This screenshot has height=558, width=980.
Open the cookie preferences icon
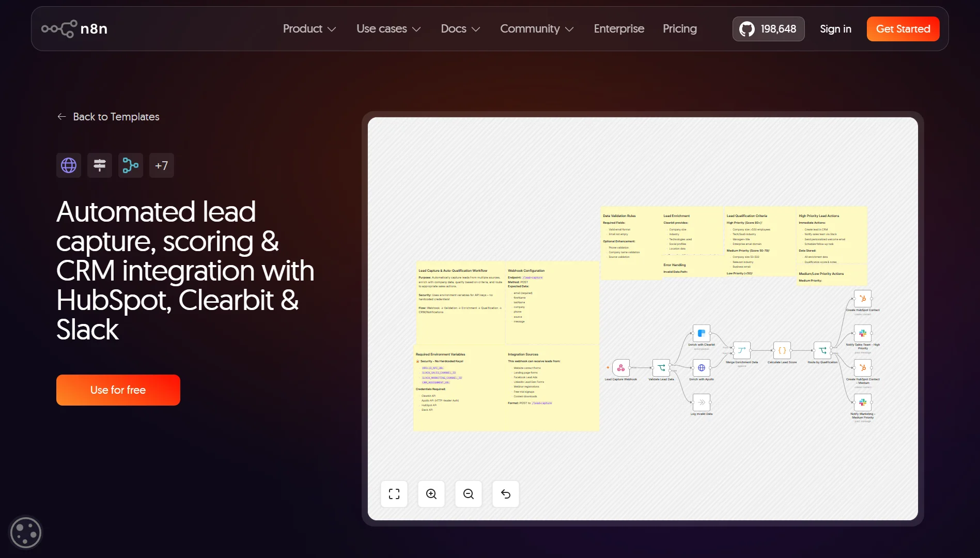25,532
